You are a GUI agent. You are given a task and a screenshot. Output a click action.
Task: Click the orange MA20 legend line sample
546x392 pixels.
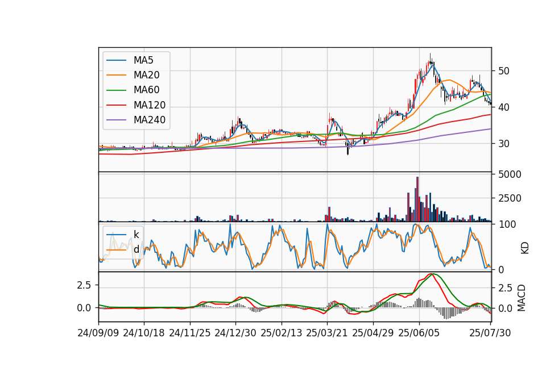(x=116, y=75)
